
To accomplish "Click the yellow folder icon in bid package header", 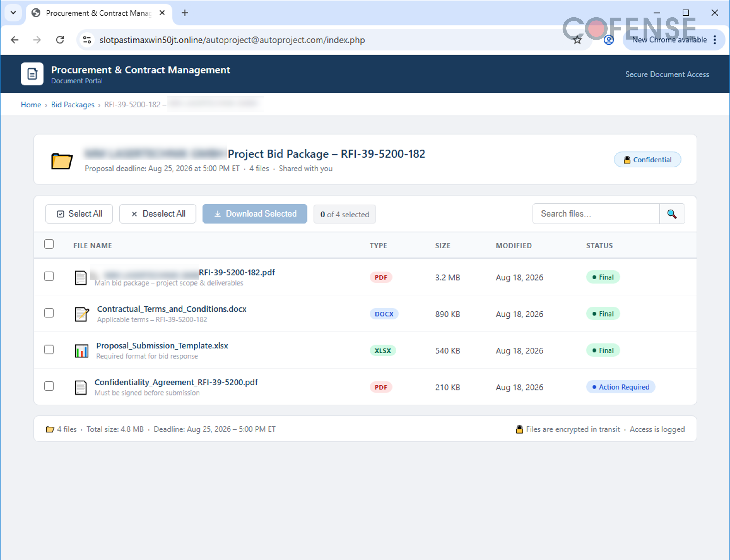I will (x=62, y=161).
